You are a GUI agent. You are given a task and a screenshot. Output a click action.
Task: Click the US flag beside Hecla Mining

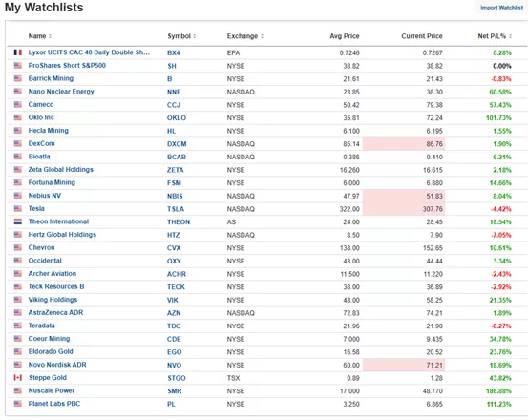[18, 131]
